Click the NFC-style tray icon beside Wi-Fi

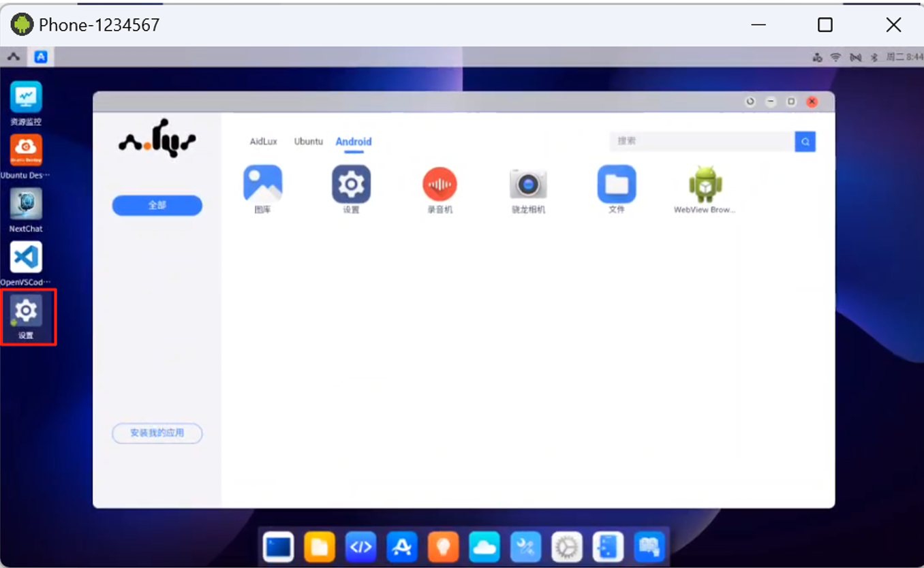click(856, 58)
